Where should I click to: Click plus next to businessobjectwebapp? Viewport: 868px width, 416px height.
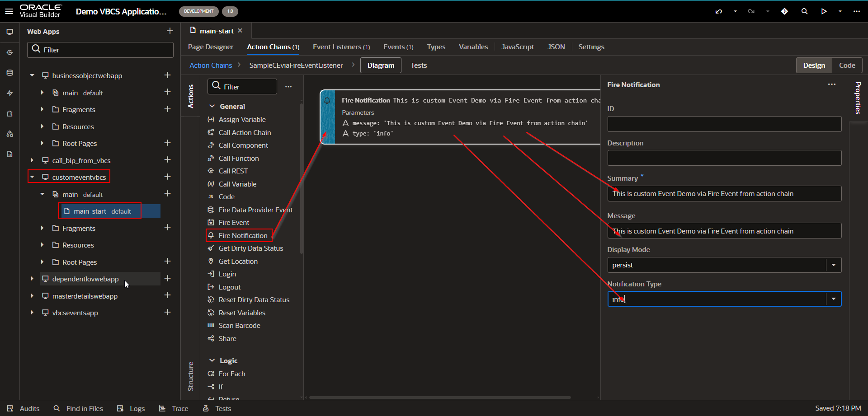(x=167, y=75)
